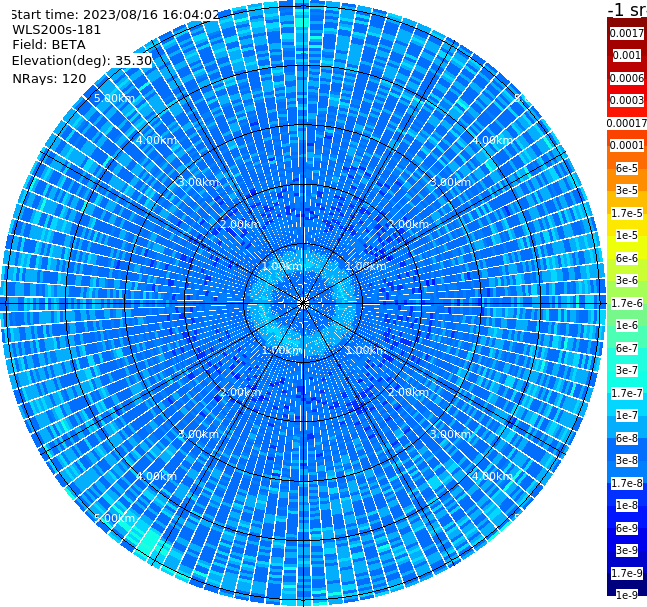Click the 6e-7 color scale label

click(x=627, y=348)
